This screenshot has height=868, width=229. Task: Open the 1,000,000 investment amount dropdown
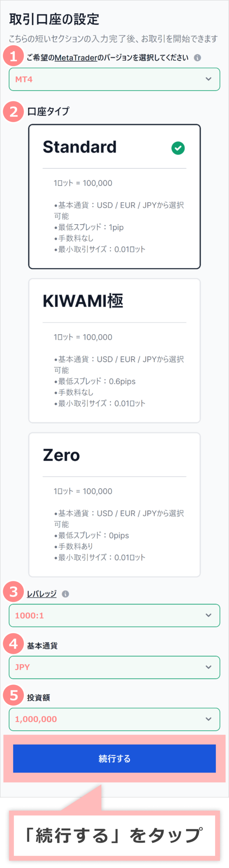click(x=114, y=719)
